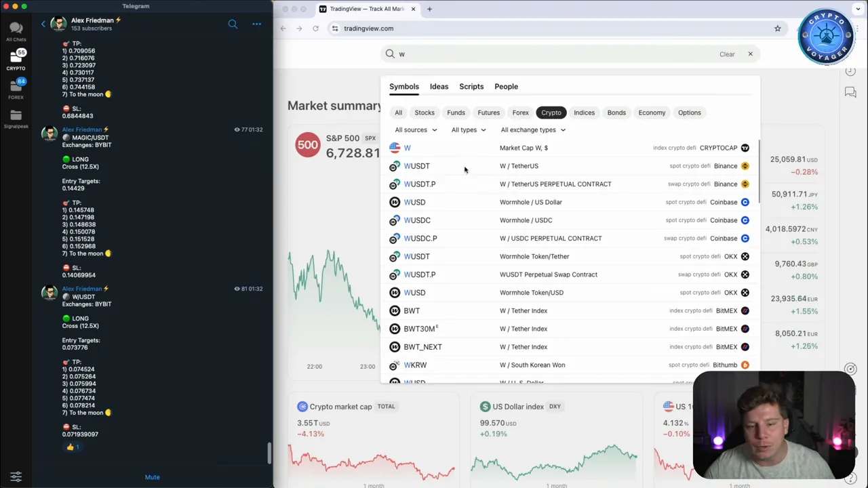Switch to the People tab
This screenshot has height=488, width=868.
[x=506, y=87]
